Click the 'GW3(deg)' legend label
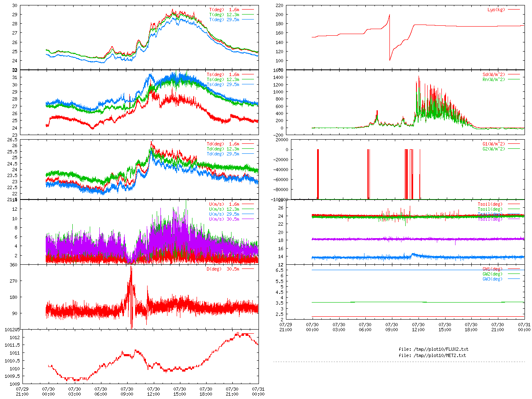This screenshot has height=399, width=532. [x=493, y=279]
